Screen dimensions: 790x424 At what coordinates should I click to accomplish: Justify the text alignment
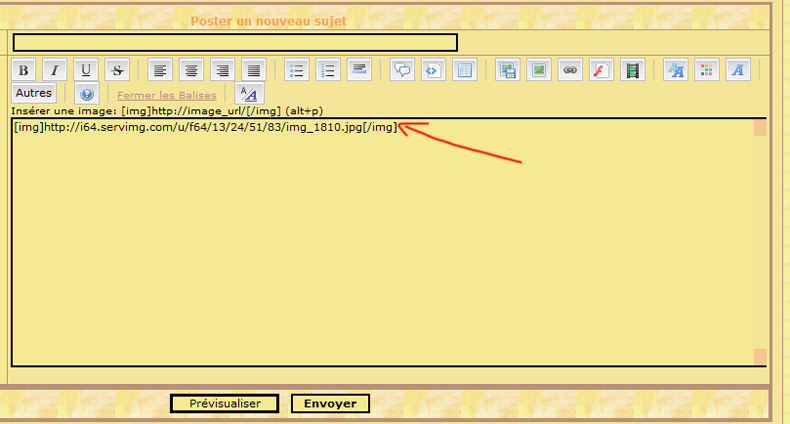click(253, 70)
